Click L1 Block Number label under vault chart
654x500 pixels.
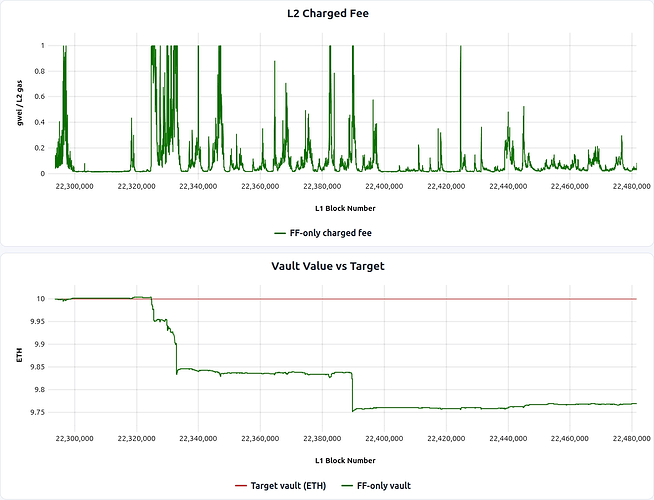tap(345, 460)
